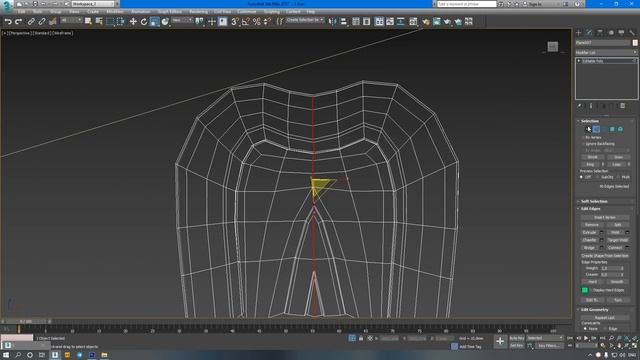The image size is (640, 360).
Task: Click the Create Shape From Selection button
Action: (605, 256)
